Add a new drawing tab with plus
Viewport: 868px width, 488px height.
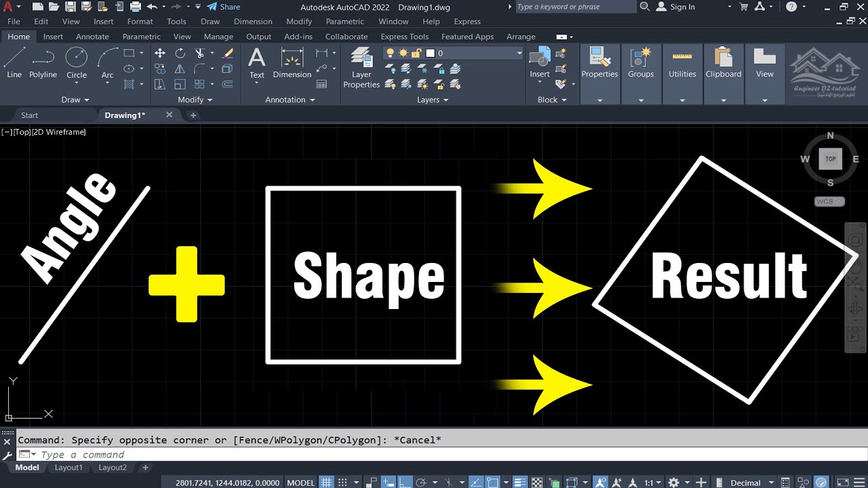193,115
